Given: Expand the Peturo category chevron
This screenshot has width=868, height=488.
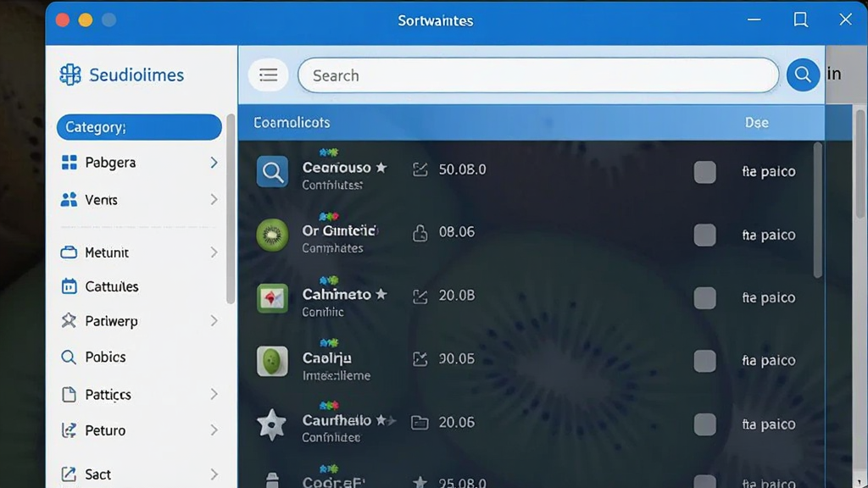Looking at the screenshot, I should click(x=214, y=430).
